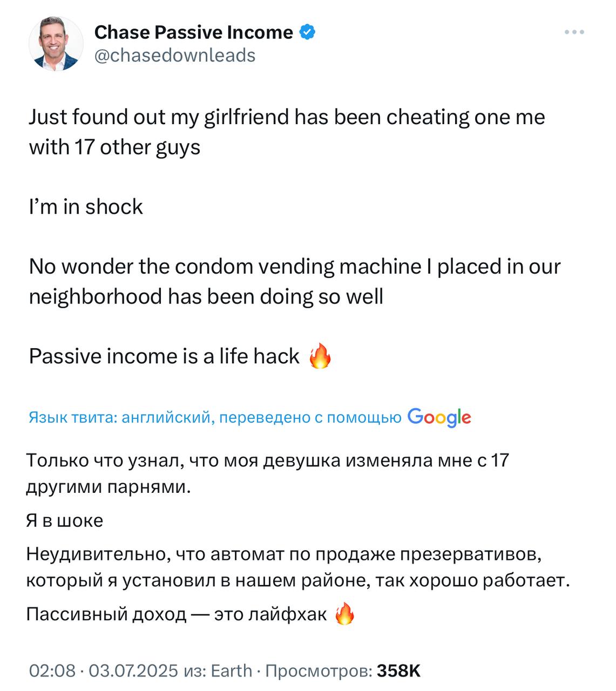Open Chase Passive Income's profile picture
Screen dimensions: 616x691
coord(56,44)
